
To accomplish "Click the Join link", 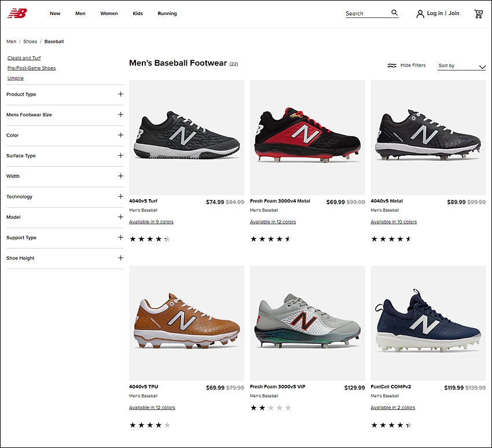I will 454,13.
